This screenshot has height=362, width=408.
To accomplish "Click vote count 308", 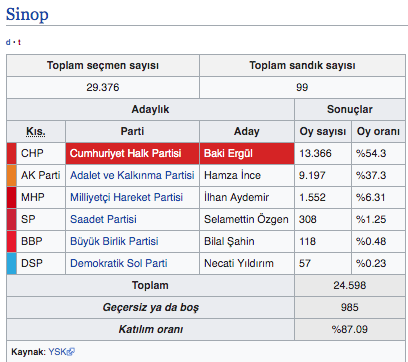I will pos(307,219).
